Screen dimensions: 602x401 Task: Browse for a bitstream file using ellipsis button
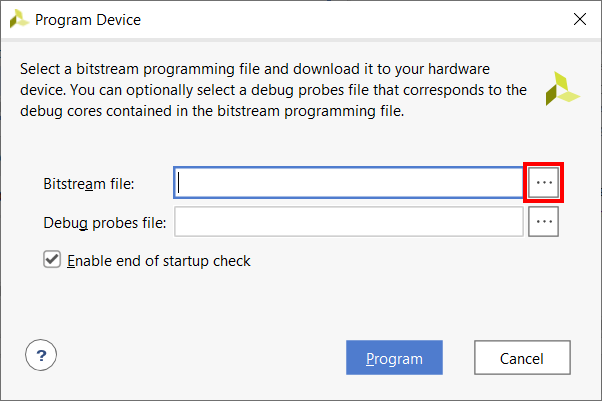(543, 182)
